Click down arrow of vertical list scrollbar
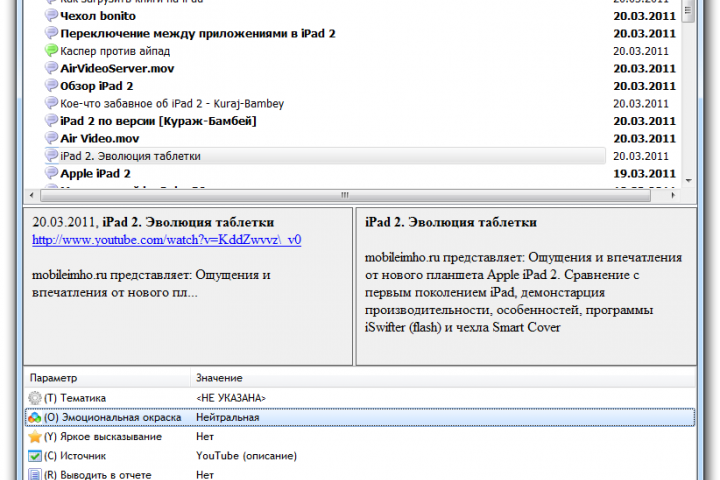Image resolution: width=720 pixels, height=480 pixels. pyautogui.click(x=688, y=181)
